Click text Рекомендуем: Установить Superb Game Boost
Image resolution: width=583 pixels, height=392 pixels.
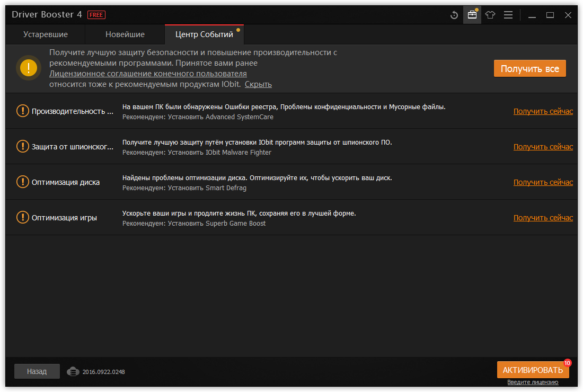194,224
